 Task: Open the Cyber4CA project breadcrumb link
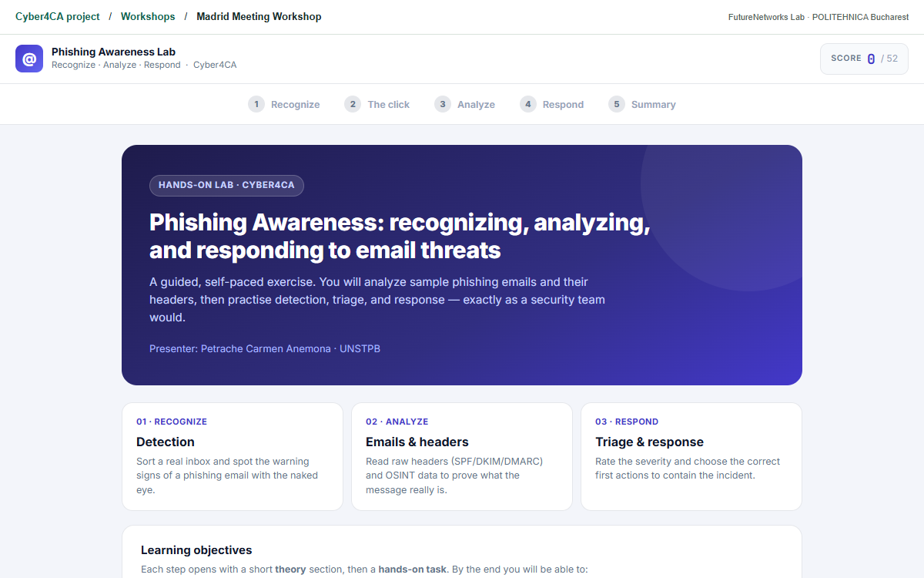(x=58, y=16)
